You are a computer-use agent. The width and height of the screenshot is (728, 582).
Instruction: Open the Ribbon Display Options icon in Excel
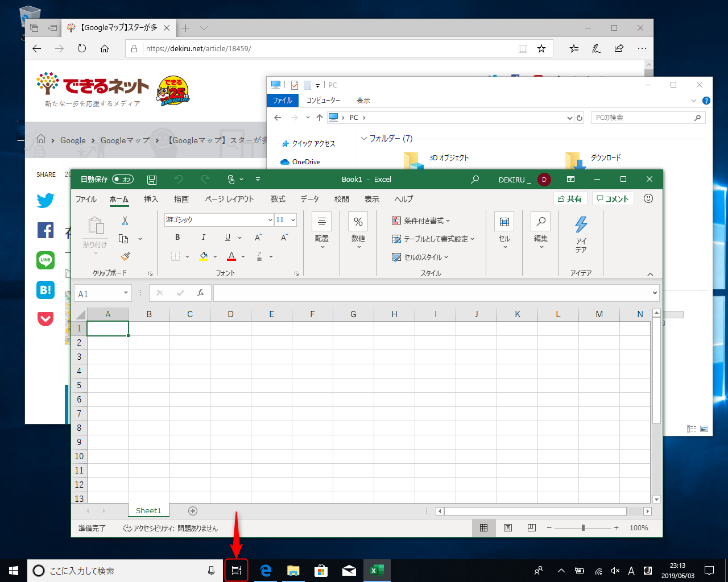pyautogui.click(x=570, y=180)
